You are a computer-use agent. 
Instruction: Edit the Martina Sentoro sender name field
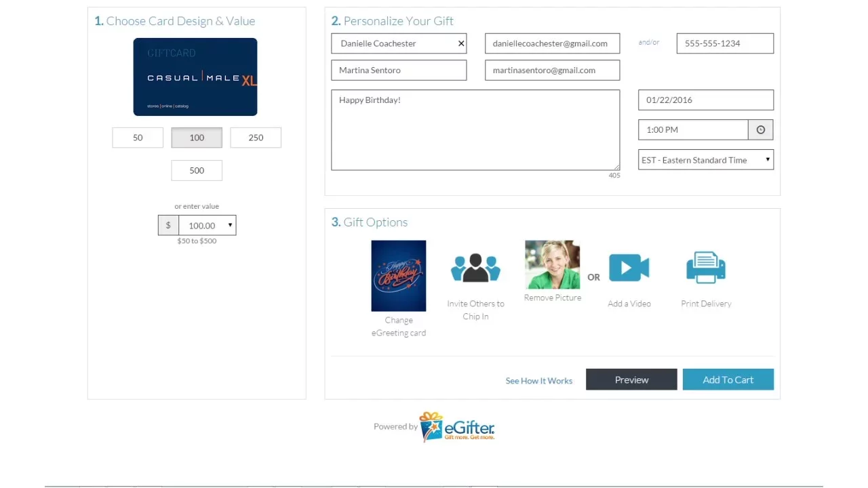point(399,70)
